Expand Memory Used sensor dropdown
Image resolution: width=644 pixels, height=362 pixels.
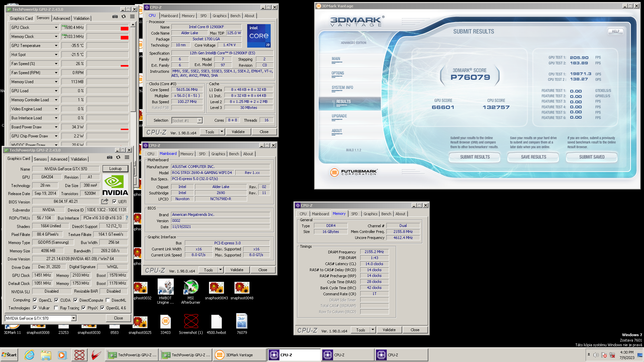click(x=56, y=82)
